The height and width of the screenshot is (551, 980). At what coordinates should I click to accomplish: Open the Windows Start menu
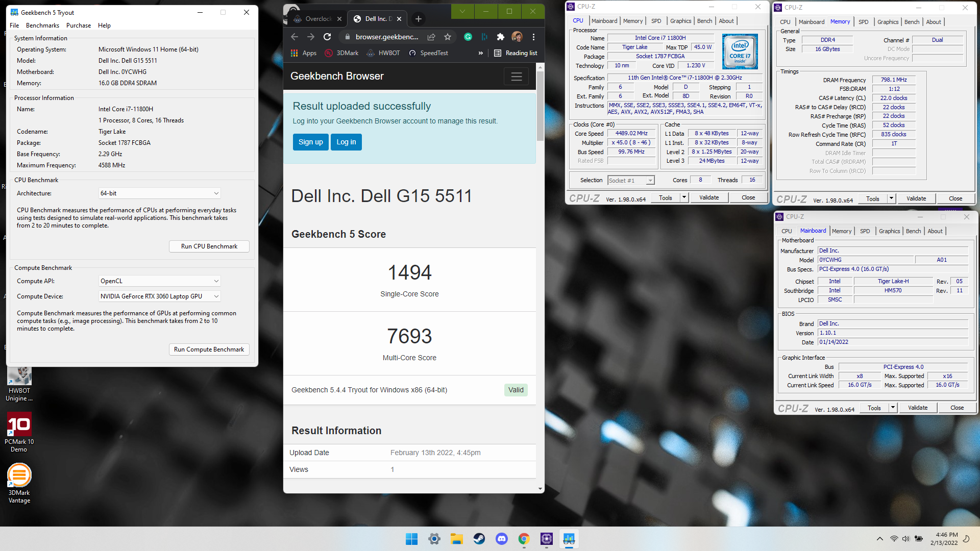pyautogui.click(x=411, y=539)
